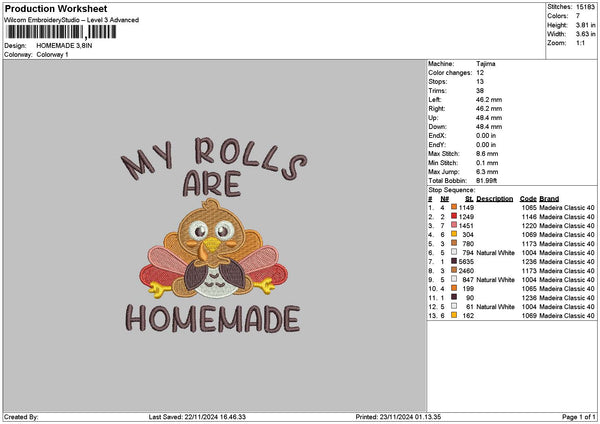This screenshot has height=424, width=600.
Task: Click 'Madeira Classic 40' brand in row 13
Action: 567,315
